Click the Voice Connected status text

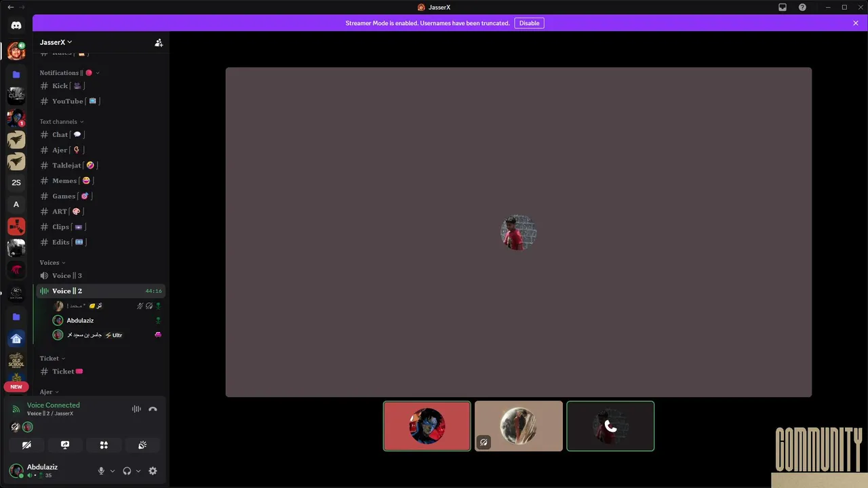click(53, 405)
